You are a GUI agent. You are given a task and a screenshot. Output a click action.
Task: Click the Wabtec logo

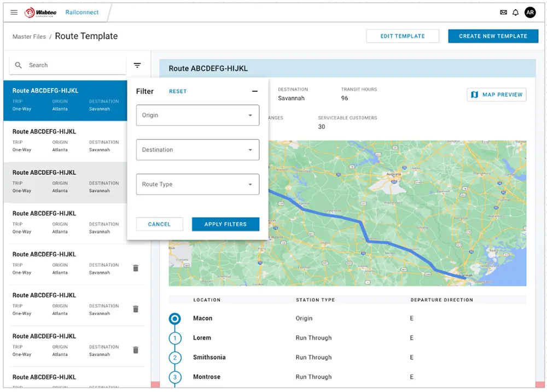40,13
